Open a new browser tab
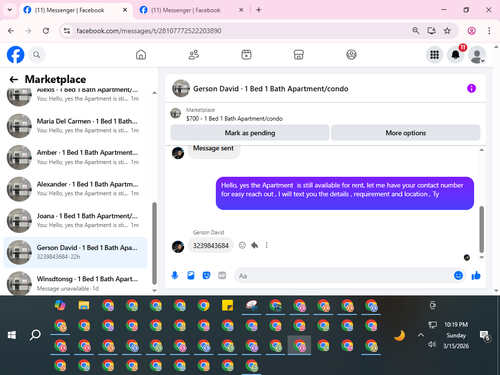The width and height of the screenshot is (500, 375). pyautogui.click(x=259, y=10)
